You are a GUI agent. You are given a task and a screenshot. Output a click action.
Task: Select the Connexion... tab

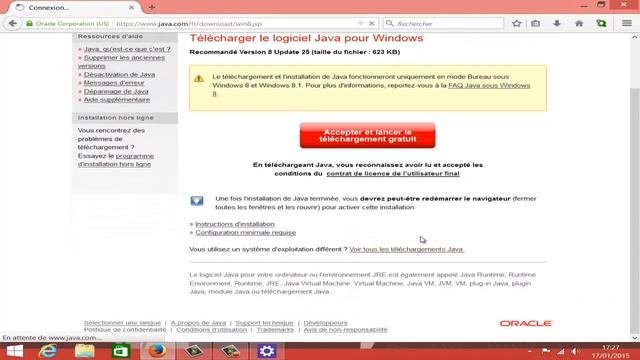[73, 7]
